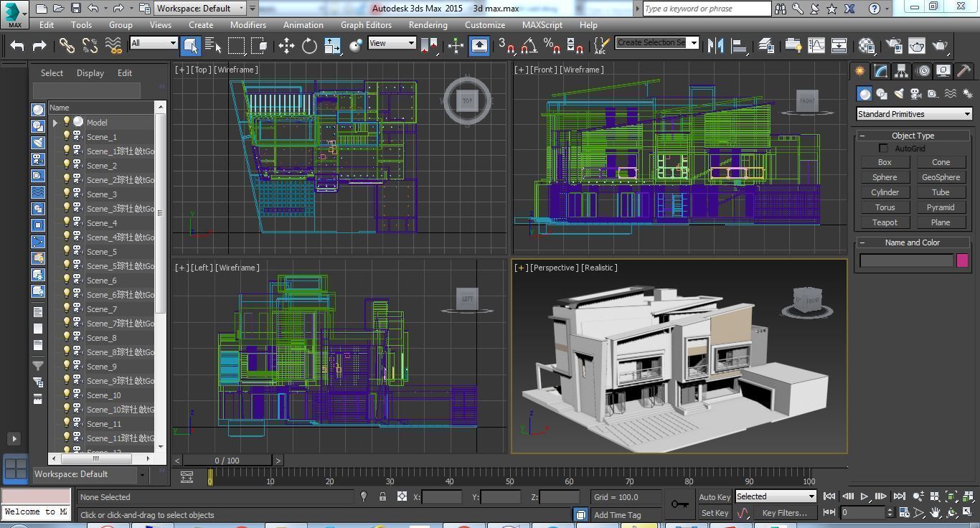
Task: Select the Undo arrow in main toolbar
Action: click(x=17, y=46)
